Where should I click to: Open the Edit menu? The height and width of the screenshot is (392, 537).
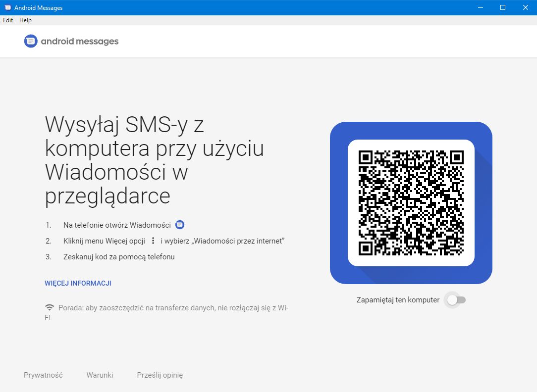[x=8, y=20]
